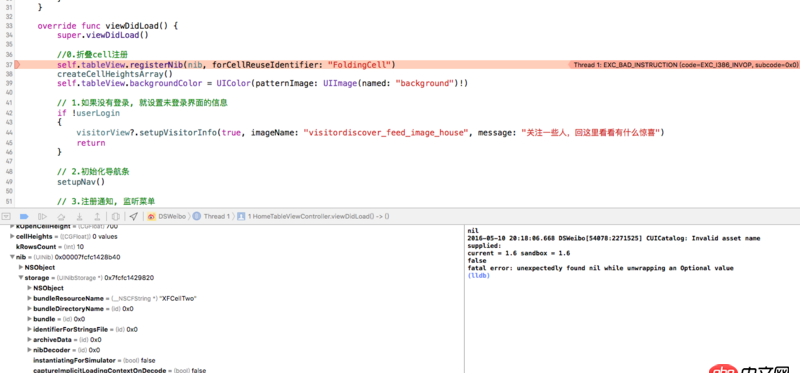Click the "visitordiscover_feed_image_house" string
The width and height of the screenshot is (800, 373).
[386, 132]
